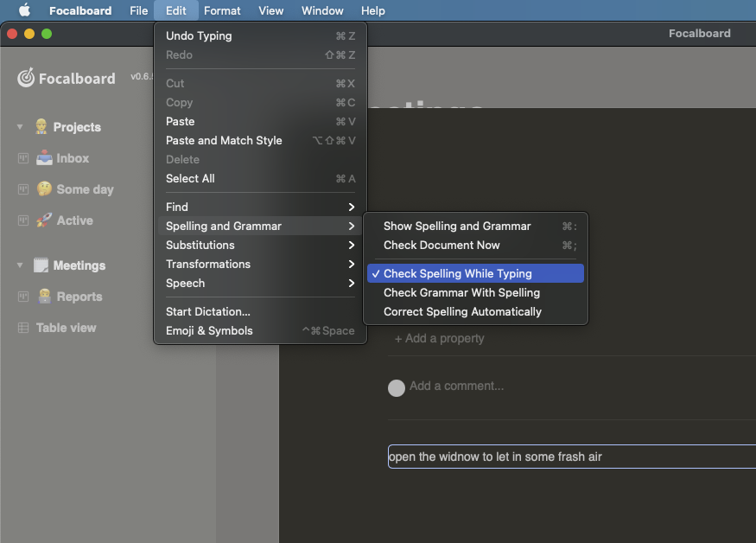Collapse the Meetings board group
756x543 pixels.
[x=20, y=265]
